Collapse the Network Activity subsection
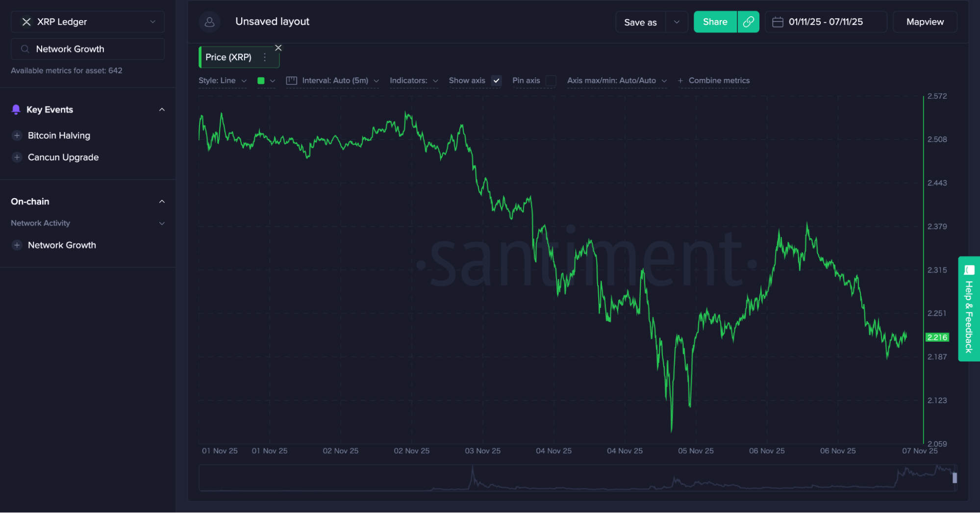980x513 pixels. tap(162, 223)
